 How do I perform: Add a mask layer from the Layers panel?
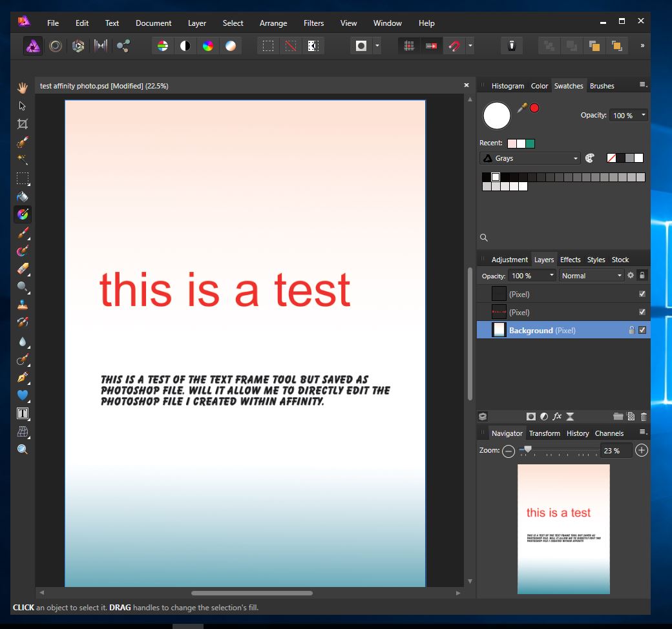(x=531, y=417)
